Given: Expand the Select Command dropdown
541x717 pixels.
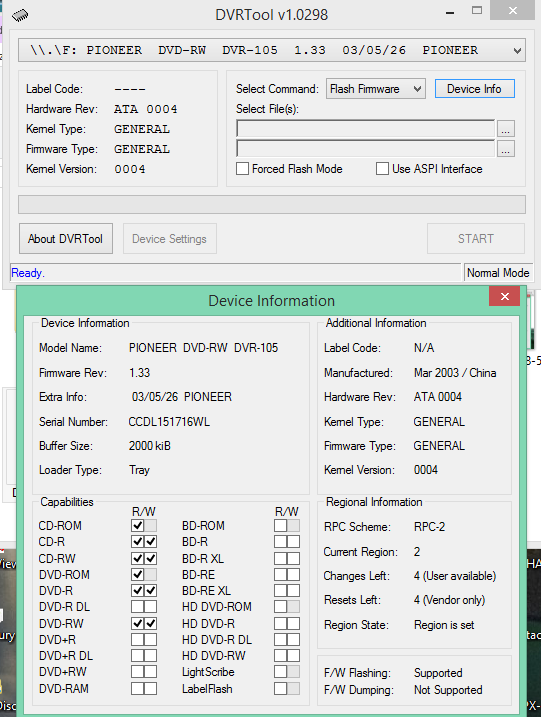Looking at the screenshot, I should [375, 89].
